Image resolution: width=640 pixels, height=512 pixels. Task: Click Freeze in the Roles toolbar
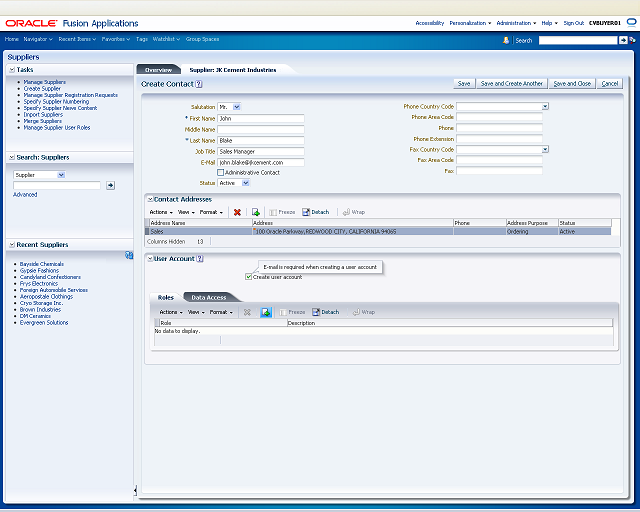[292, 312]
